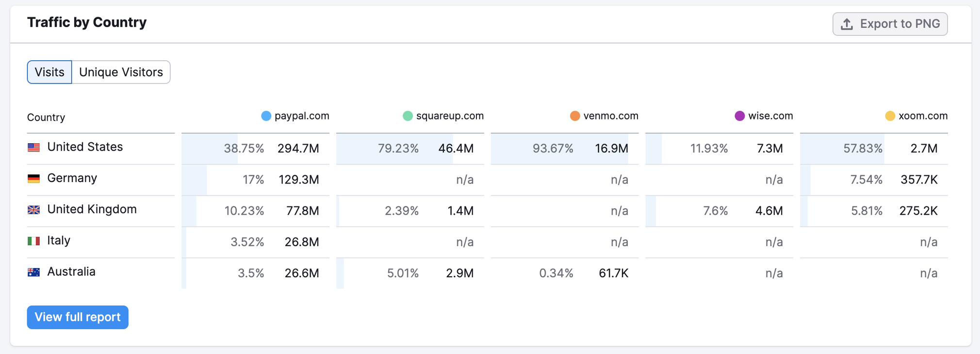This screenshot has height=354, width=980.
Task: Click the Germany country name
Action: (72, 178)
